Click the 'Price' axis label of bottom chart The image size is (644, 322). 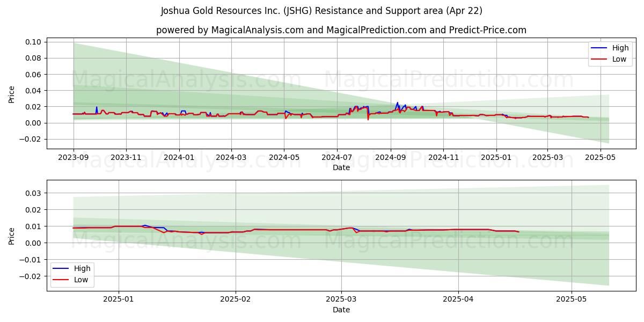12,235
